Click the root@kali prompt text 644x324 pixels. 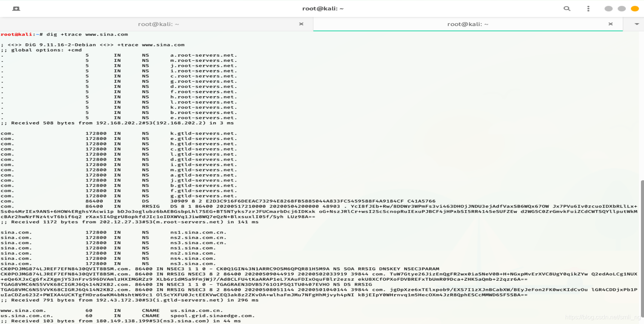(x=17, y=34)
